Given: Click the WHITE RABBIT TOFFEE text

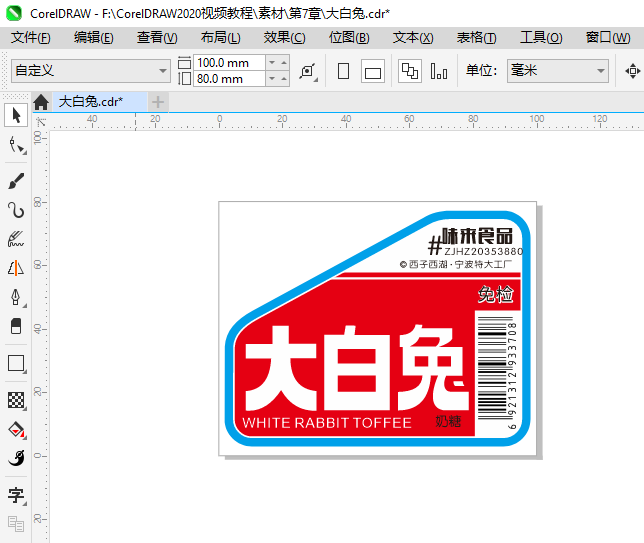Looking at the screenshot, I should pyautogui.click(x=327, y=423).
